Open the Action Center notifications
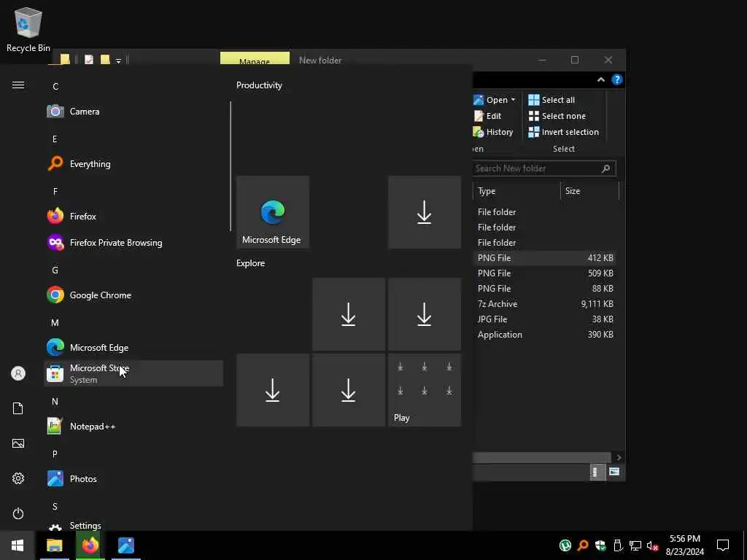The image size is (747, 560). (723, 545)
